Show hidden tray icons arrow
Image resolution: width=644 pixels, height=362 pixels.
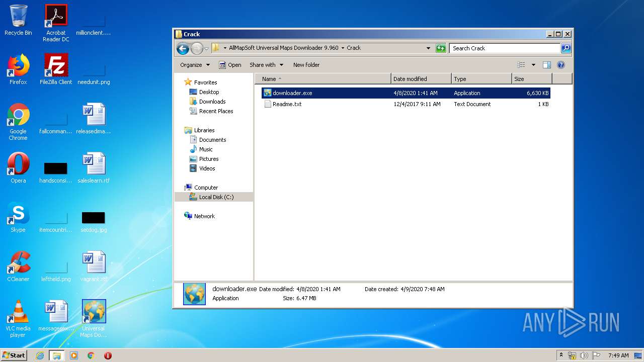(561, 355)
